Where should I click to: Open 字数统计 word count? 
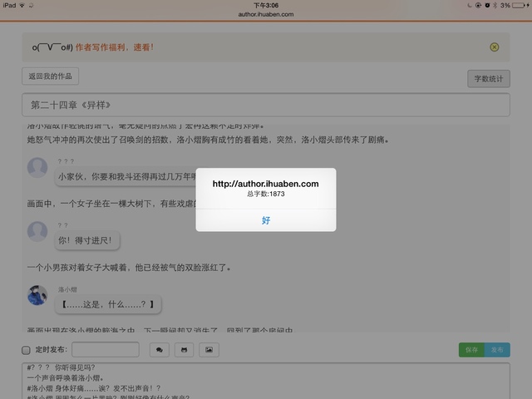(488, 80)
